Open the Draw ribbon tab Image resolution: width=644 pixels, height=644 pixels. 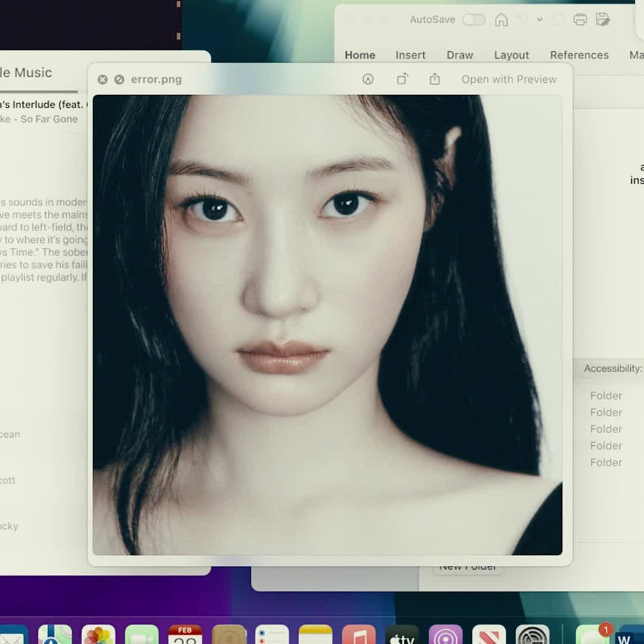click(x=460, y=55)
